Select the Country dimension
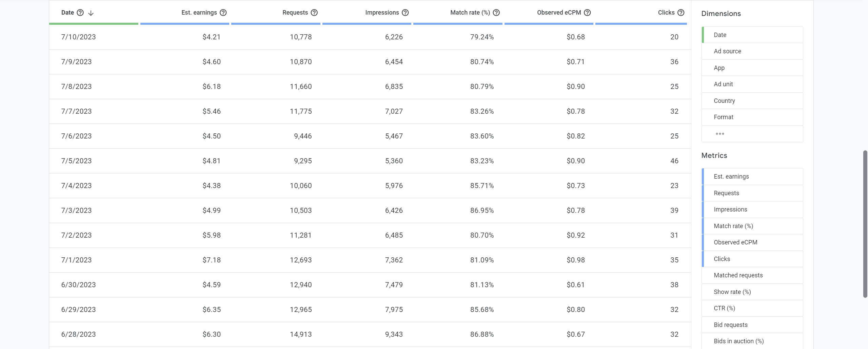Screen dimensions: 868x349 (x=752, y=101)
